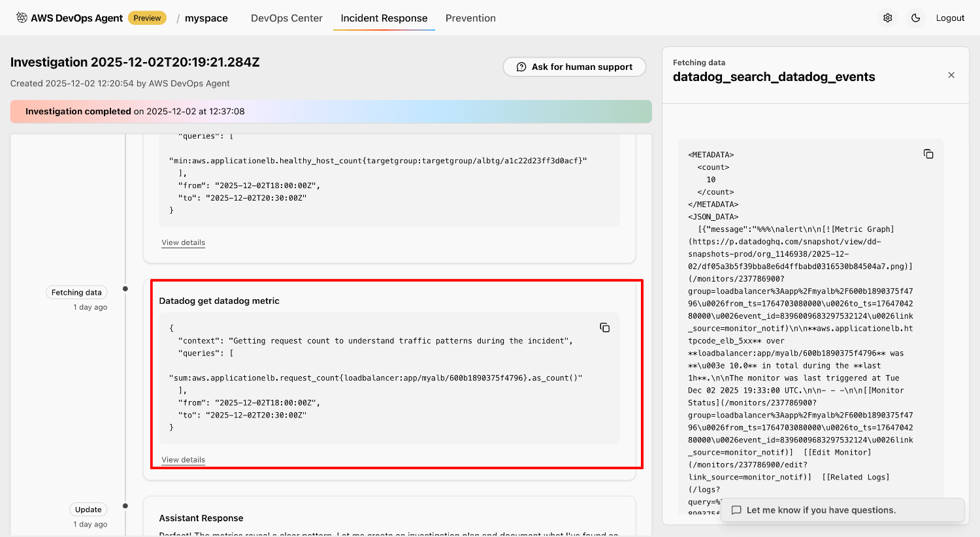Click the Logout link
Screen dimensions: 980x537
tap(950, 18)
